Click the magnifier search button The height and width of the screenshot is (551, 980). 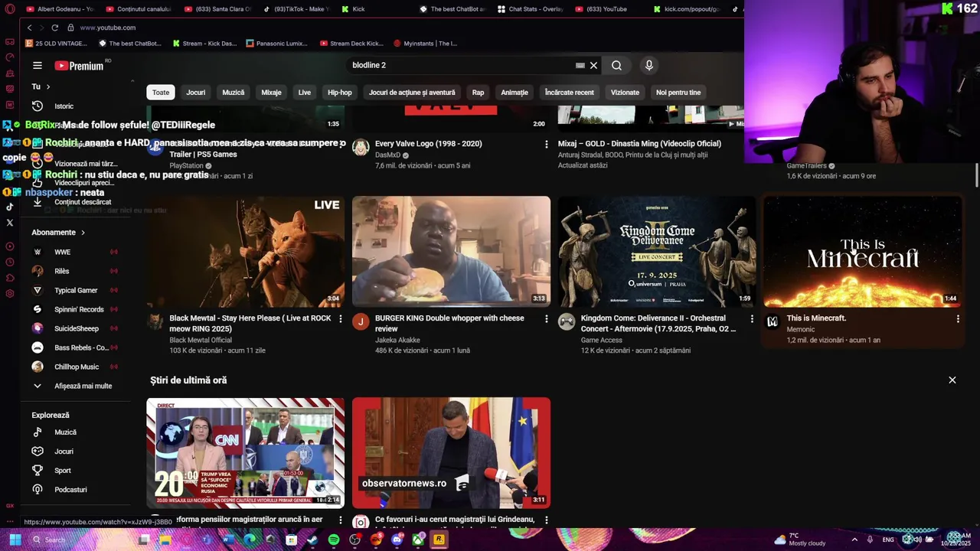(616, 66)
